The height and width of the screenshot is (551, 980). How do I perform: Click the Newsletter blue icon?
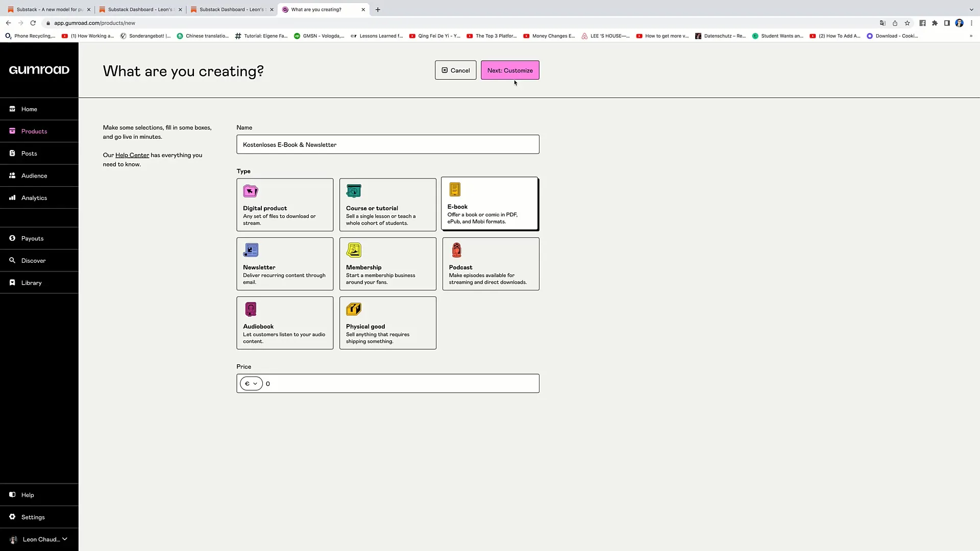click(251, 250)
